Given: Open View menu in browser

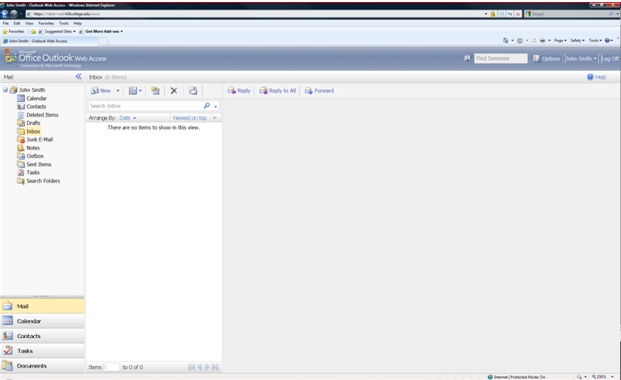Looking at the screenshot, I should pyautogui.click(x=29, y=23).
